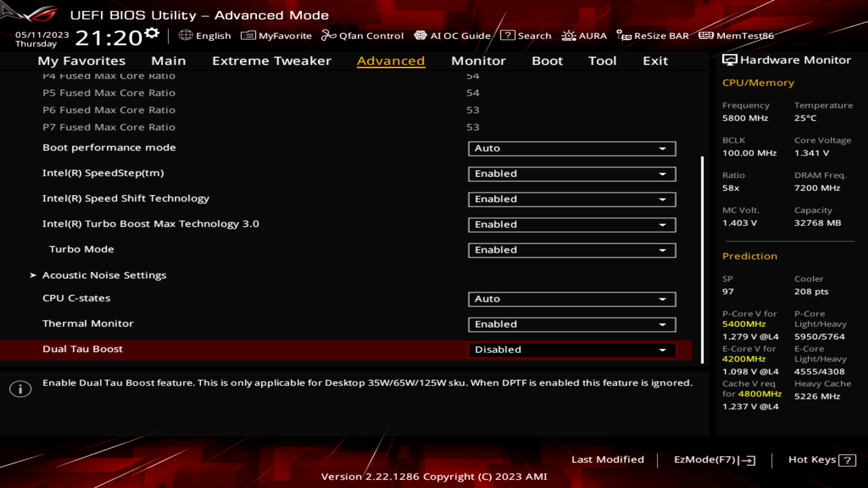Select the Advanced menu tab
Image resolution: width=868 pixels, height=488 pixels.
click(x=391, y=60)
